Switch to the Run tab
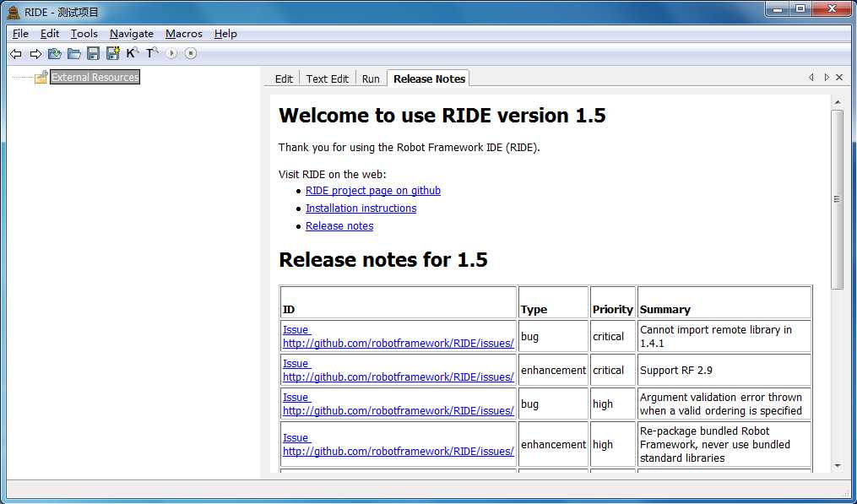This screenshot has height=504, width=857. (x=371, y=79)
